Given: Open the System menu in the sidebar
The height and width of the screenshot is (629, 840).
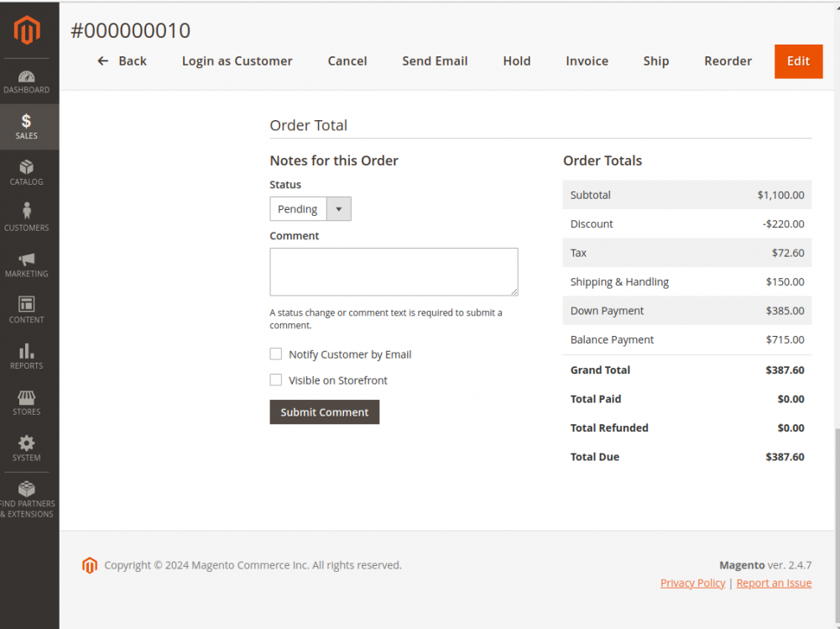Looking at the screenshot, I should [x=26, y=449].
